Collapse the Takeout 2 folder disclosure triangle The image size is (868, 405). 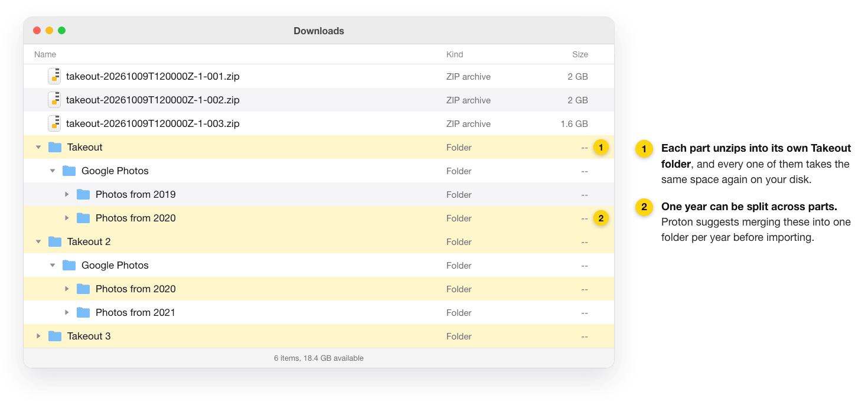38,241
